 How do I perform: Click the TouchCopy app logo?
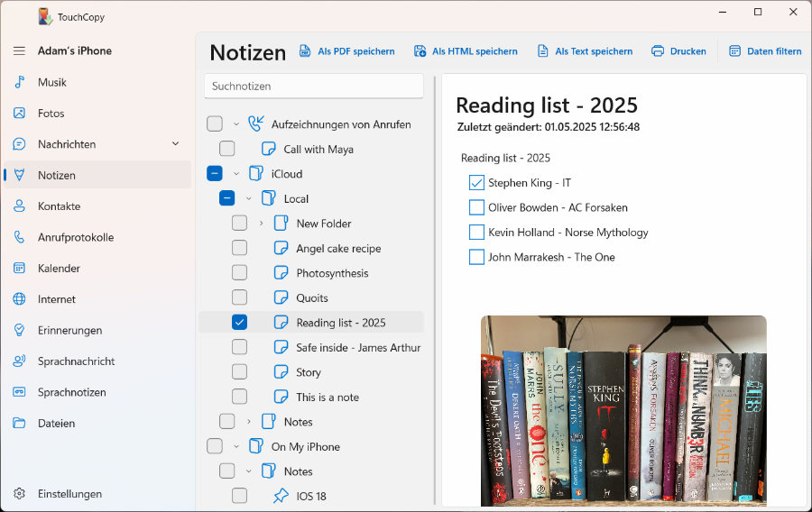45,16
